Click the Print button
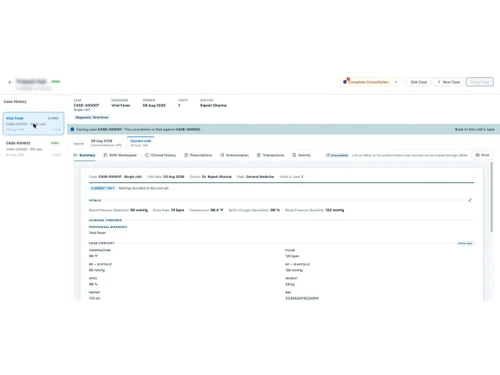Image resolution: width=500 pixels, height=375 pixels. 482,155
